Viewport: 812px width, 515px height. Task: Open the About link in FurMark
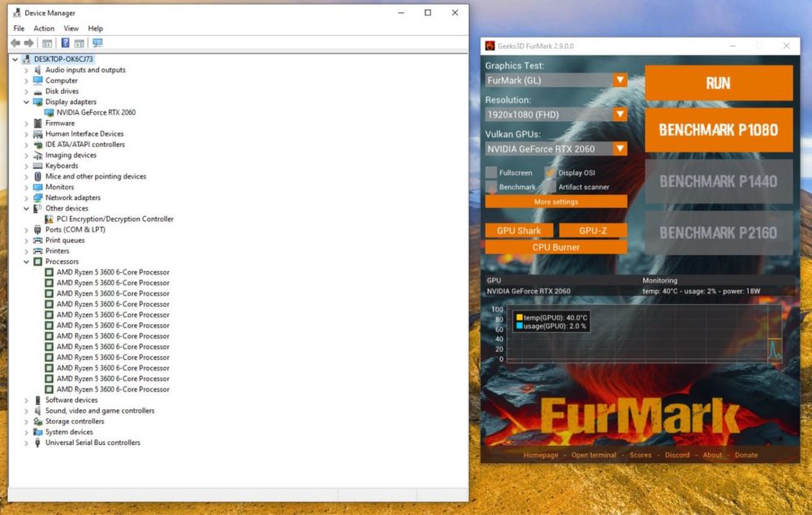[712, 455]
